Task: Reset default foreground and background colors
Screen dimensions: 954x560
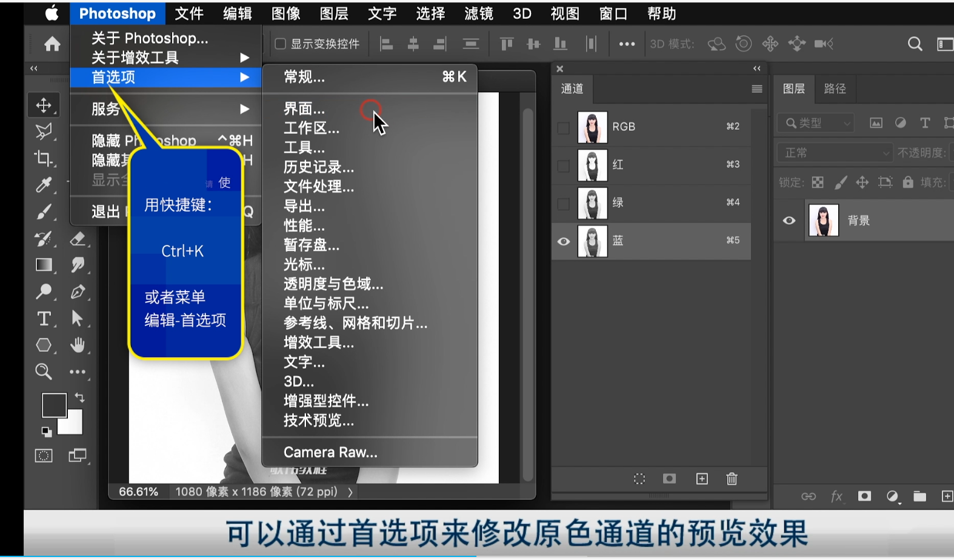Action: 46,432
